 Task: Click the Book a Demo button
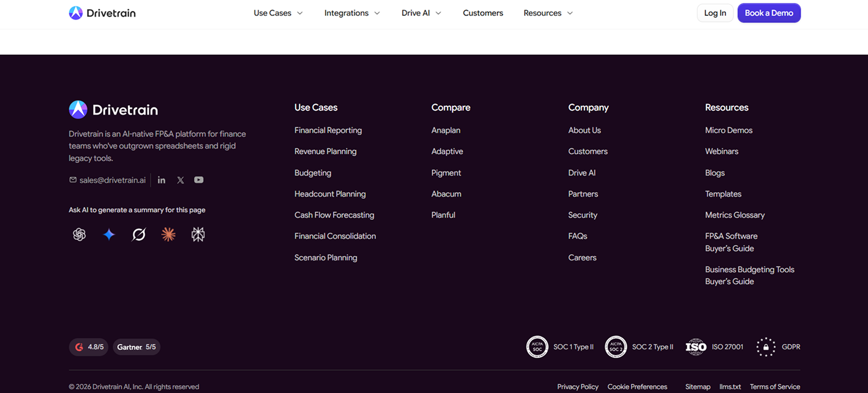(769, 13)
